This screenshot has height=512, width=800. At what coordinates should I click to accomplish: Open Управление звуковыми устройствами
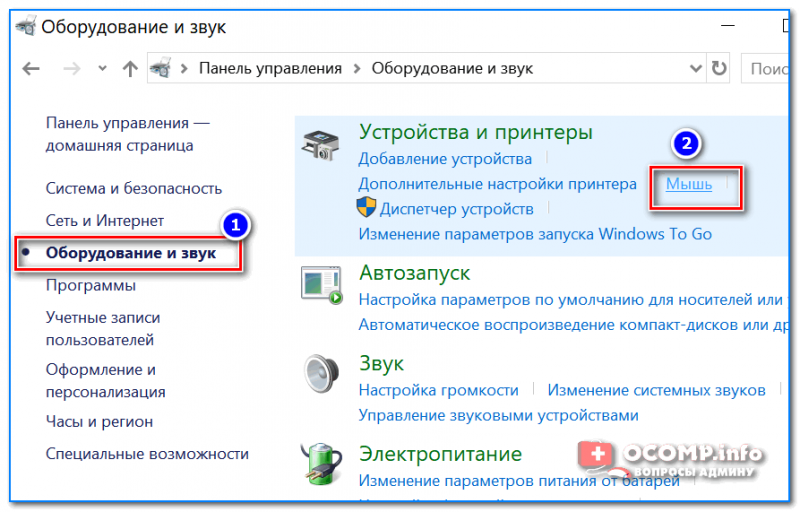[498, 416]
